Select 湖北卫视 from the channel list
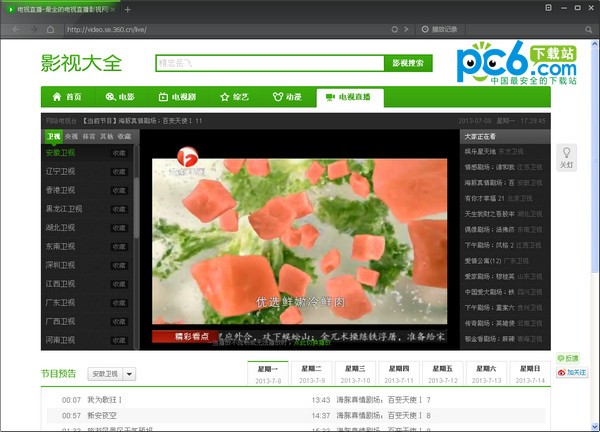600x432 pixels. [x=60, y=226]
